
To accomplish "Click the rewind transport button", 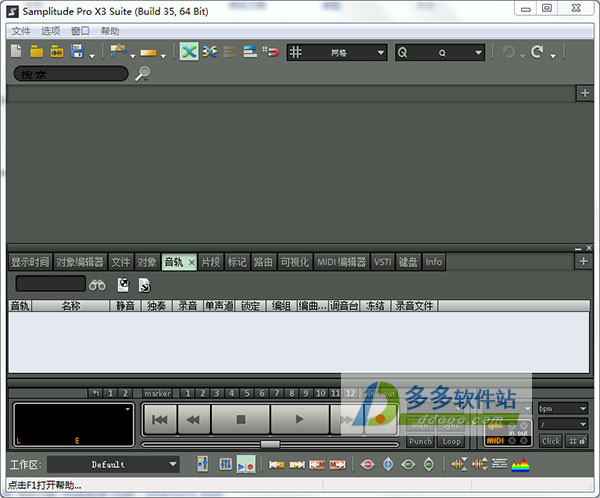I will coord(193,420).
